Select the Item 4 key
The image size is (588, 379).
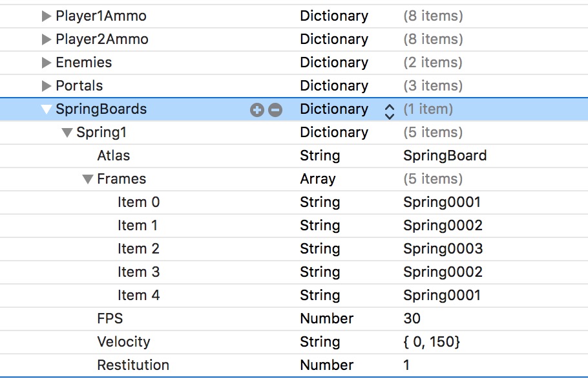click(x=138, y=296)
